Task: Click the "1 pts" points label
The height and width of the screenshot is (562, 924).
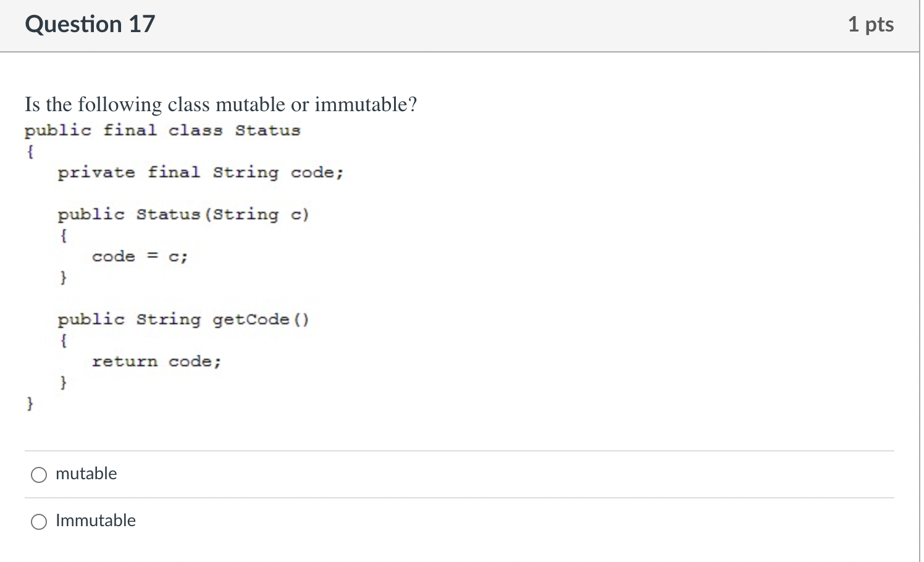Action: [x=870, y=24]
